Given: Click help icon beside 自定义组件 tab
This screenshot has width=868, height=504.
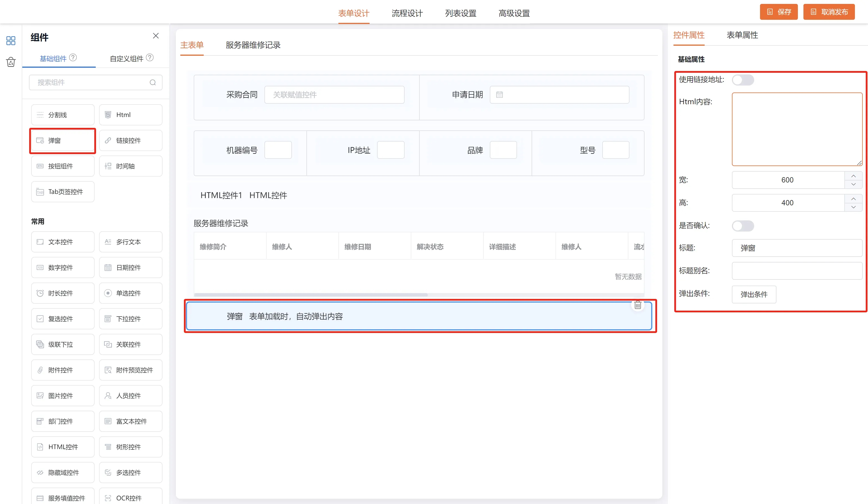Looking at the screenshot, I should coord(150,58).
